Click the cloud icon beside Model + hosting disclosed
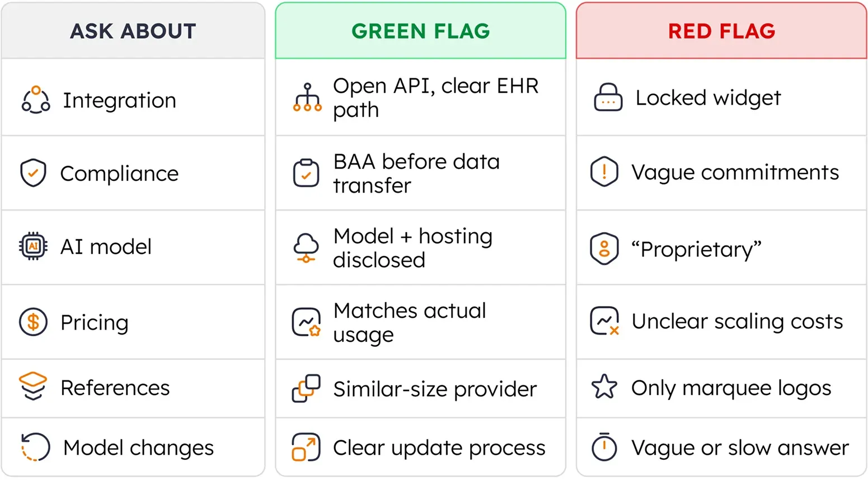This screenshot has height=480, width=868. (x=306, y=248)
